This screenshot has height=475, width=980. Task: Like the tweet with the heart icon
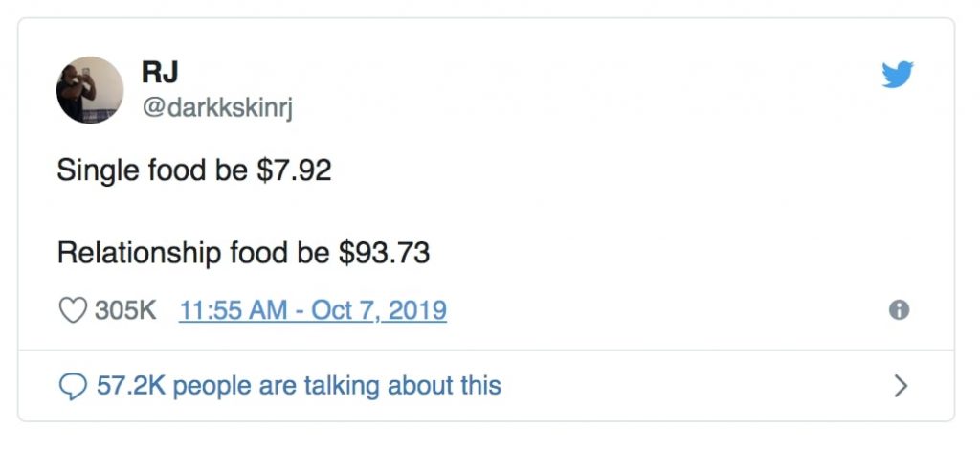click(73, 310)
